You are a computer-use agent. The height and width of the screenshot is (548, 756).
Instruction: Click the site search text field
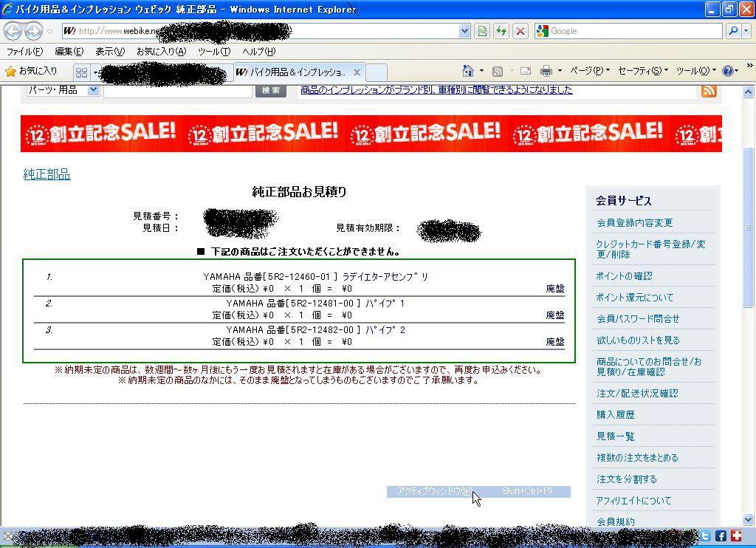(x=178, y=91)
